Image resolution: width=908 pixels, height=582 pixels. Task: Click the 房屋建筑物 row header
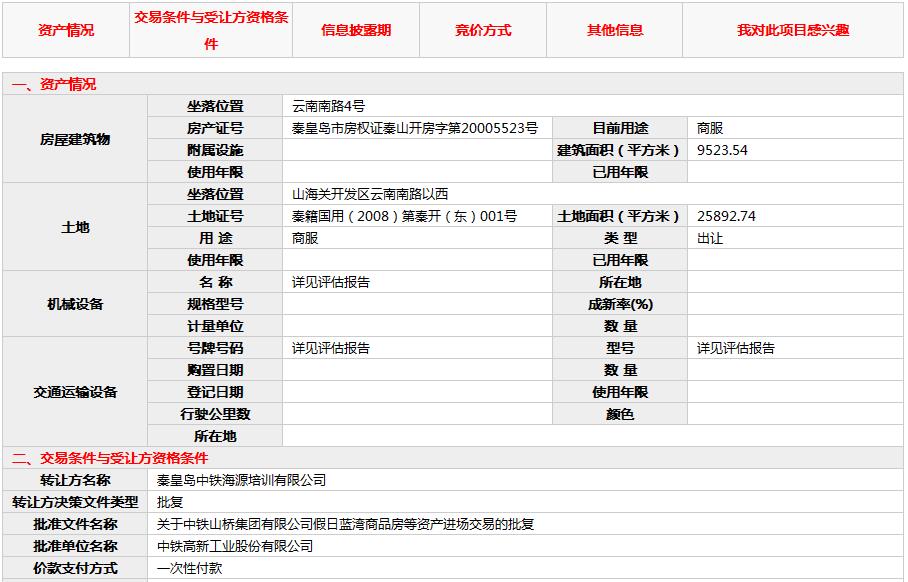pos(75,139)
